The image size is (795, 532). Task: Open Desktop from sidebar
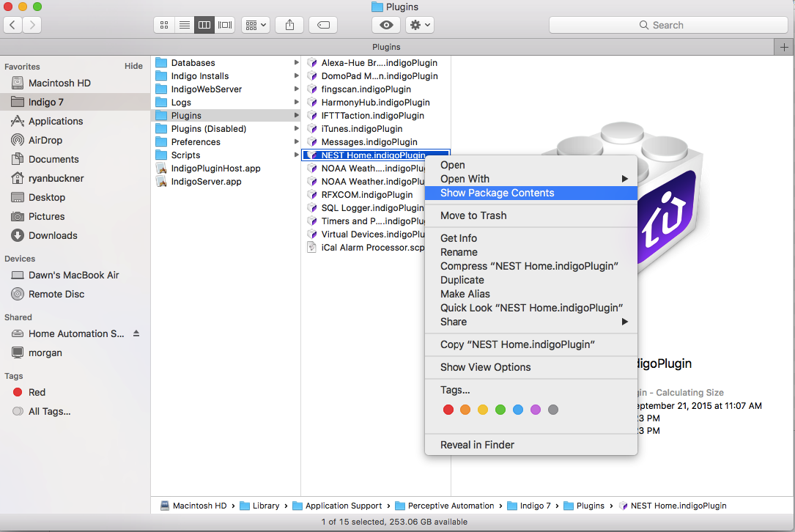click(75, 197)
